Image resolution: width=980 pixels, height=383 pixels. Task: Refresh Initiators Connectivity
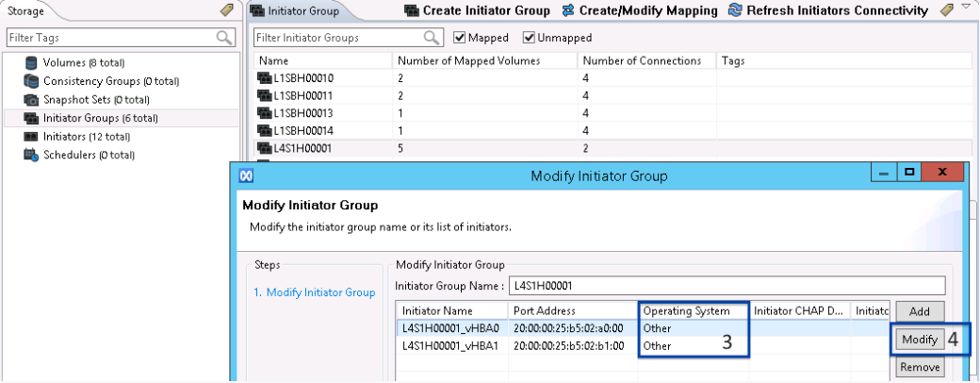[828, 10]
